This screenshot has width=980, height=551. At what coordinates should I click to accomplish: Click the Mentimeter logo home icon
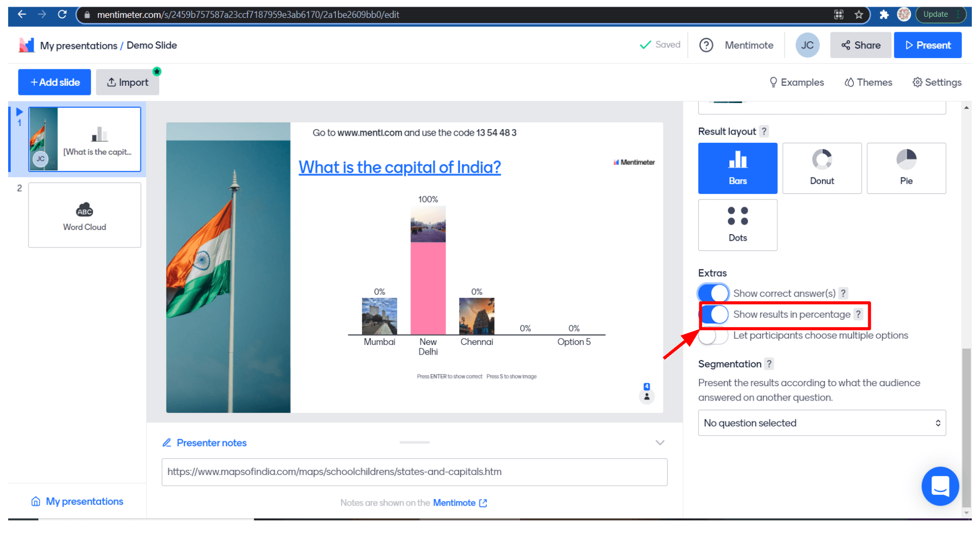point(26,45)
